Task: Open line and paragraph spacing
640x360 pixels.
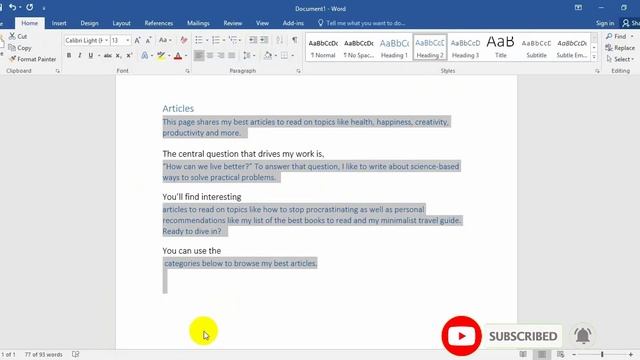Action: tap(247, 56)
